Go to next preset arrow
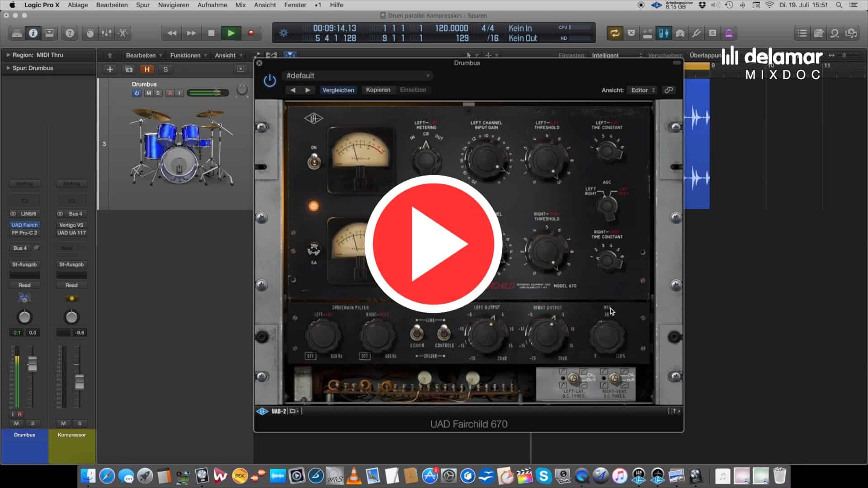Viewport: 868px width, 488px height. click(x=308, y=90)
